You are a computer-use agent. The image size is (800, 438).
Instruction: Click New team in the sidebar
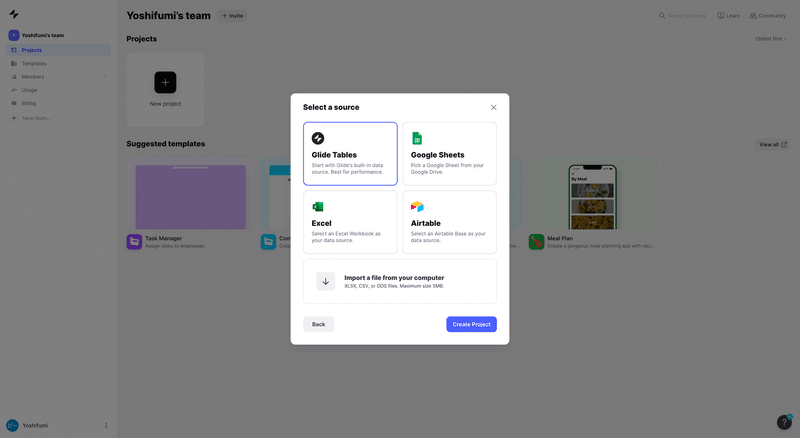pyautogui.click(x=36, y=118)
